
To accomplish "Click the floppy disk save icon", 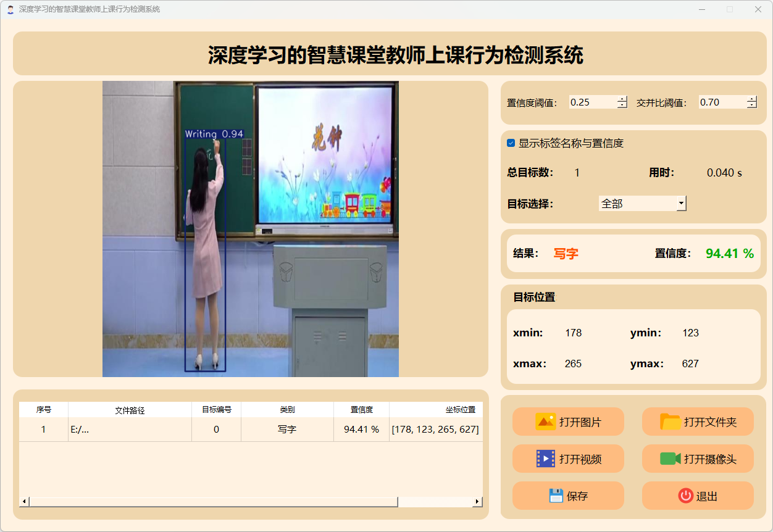I will point(556,496).
